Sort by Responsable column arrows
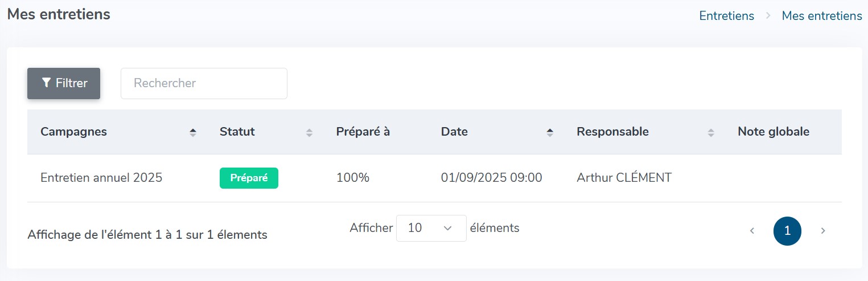Image resolution: width=868 pixels, height=281 pixels. coord(711,132)
